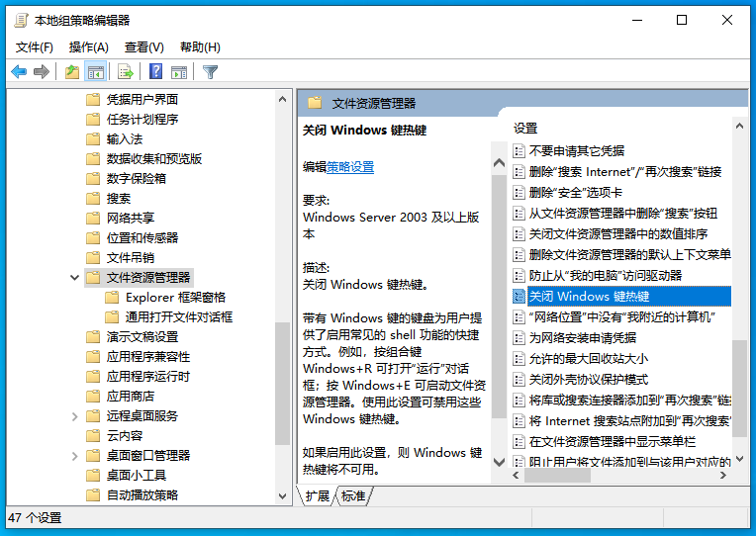
Task: Collapse the 文件资源管理器 tree node
Action: tap(75, 278)
